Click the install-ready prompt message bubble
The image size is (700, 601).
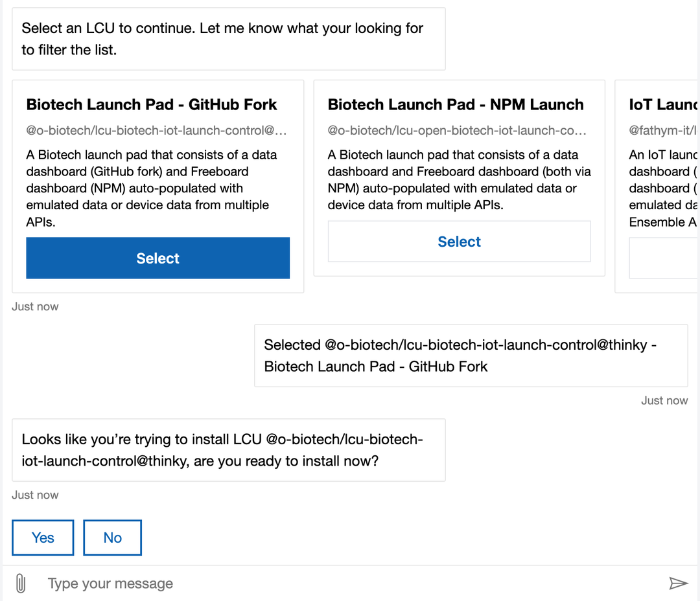pos(228,450)
